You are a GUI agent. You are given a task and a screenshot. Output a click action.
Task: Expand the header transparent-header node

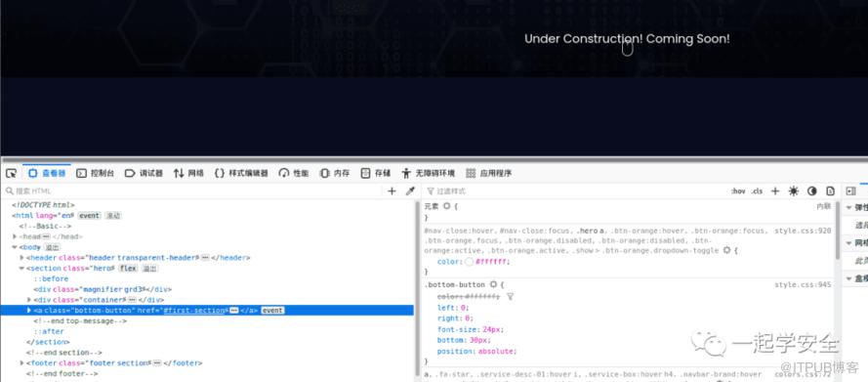[x=22, y=258]
